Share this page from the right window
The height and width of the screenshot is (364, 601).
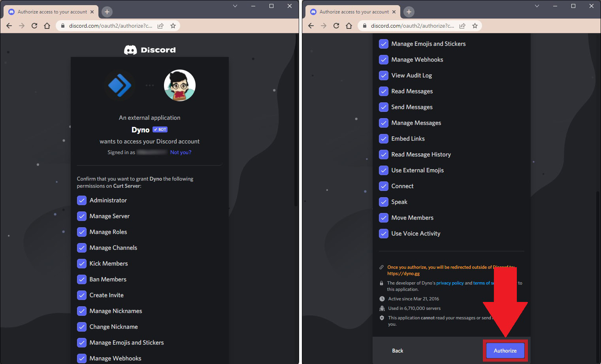point(462,26)
